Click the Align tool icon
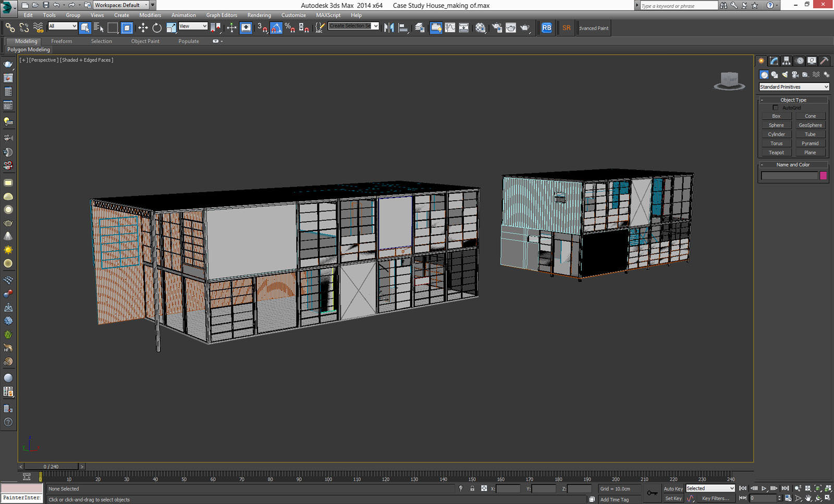 (403, 28)
